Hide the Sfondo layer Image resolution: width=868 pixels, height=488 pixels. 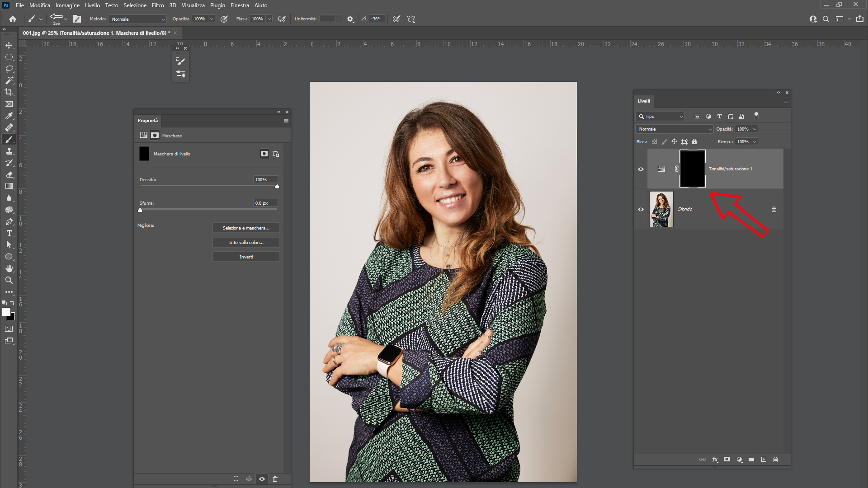(641, 209)
